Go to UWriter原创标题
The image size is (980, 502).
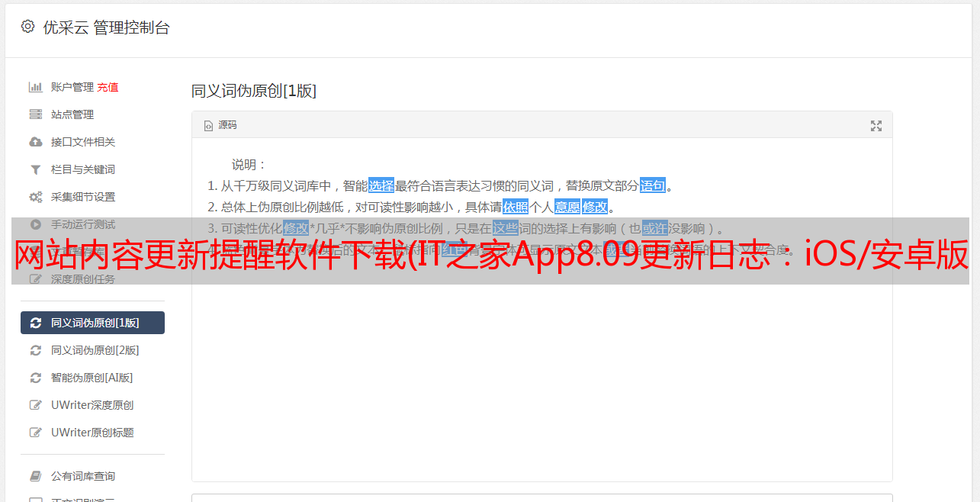(x=92, y=433)
